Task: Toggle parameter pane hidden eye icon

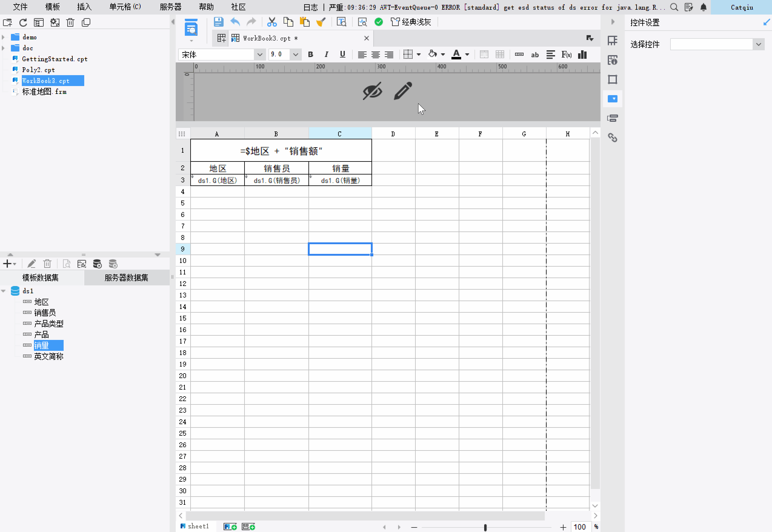Action: coord(372,91)
